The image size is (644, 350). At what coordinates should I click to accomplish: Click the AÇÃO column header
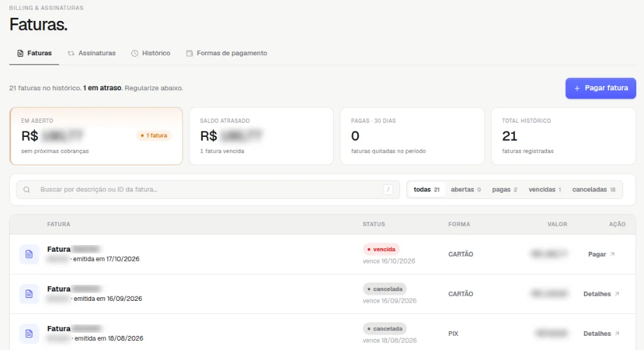(x=618, y=225)
